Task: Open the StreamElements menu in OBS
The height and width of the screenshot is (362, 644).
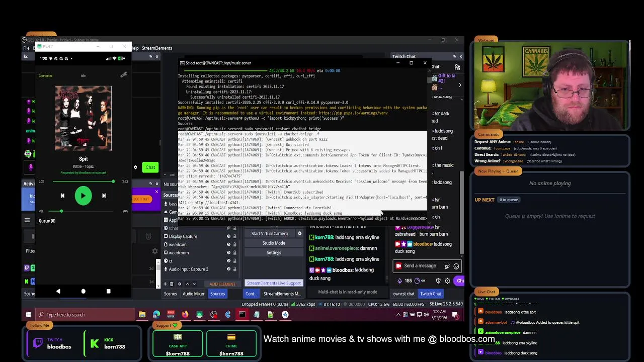Action: pos(157,48)
